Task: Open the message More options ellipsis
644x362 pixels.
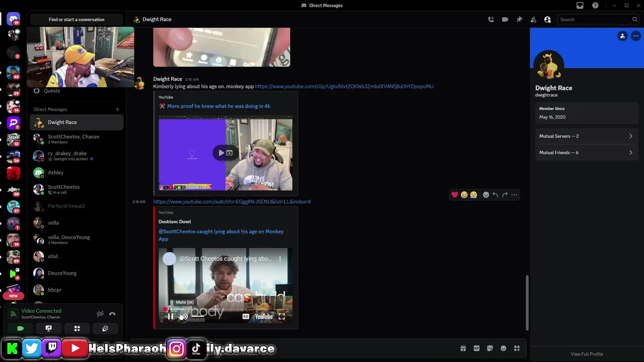Action: click(x=514, y=195)
